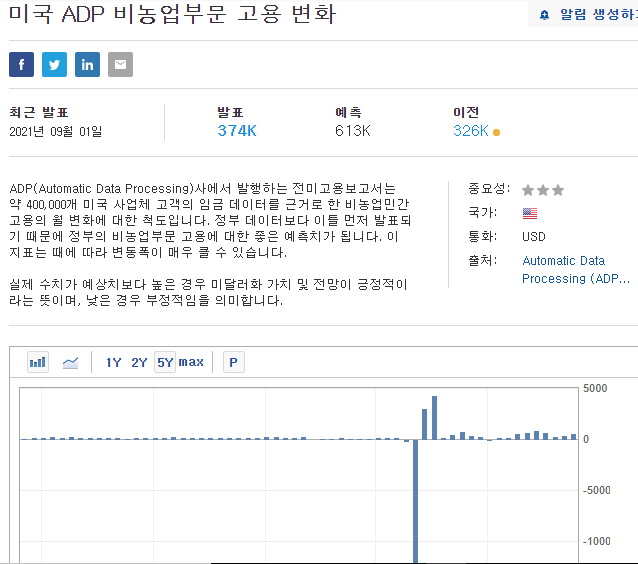
Task: Share on LinkedIn
Action: click(x=87, y=64)
